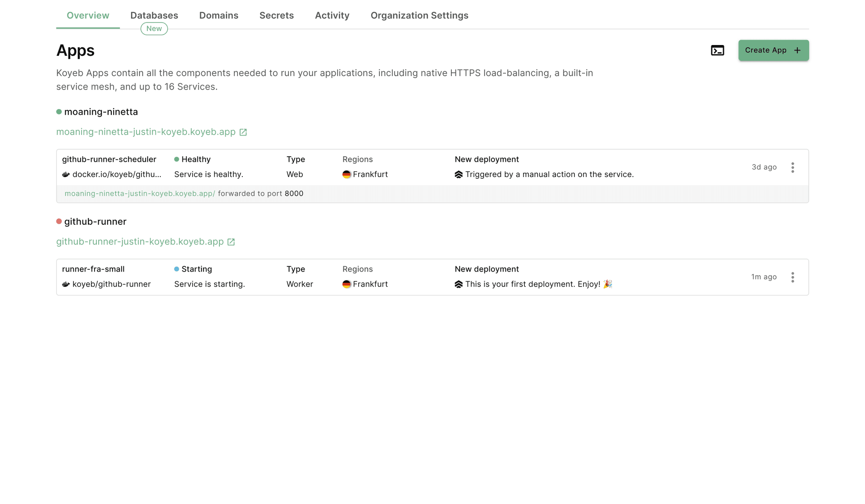Click the green Healthy status dot for github-runner-scheduler
This screenshot has height=504, width=865.
tap(176, 159)
